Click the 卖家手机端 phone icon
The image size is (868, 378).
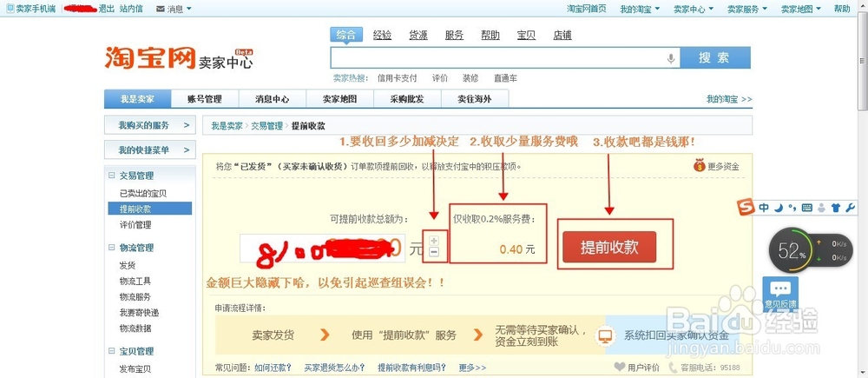click(10, 9)
